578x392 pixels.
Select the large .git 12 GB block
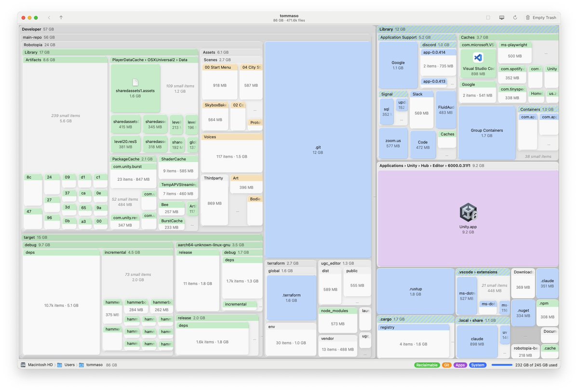coord(318,150)
